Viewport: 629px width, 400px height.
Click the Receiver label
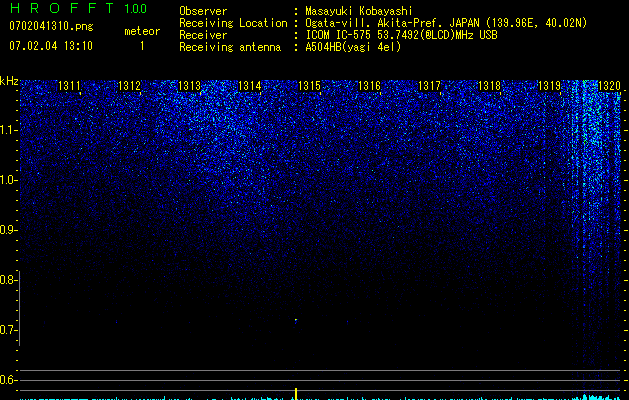click(x=203, y=35)
